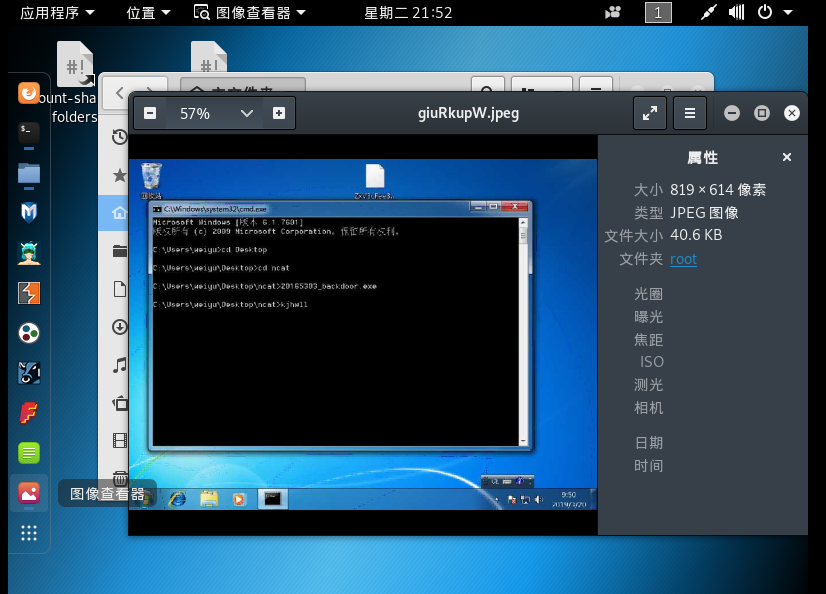Click the 属性 panel heading
The height and width of the screenshot is (594, 826).
702,157
